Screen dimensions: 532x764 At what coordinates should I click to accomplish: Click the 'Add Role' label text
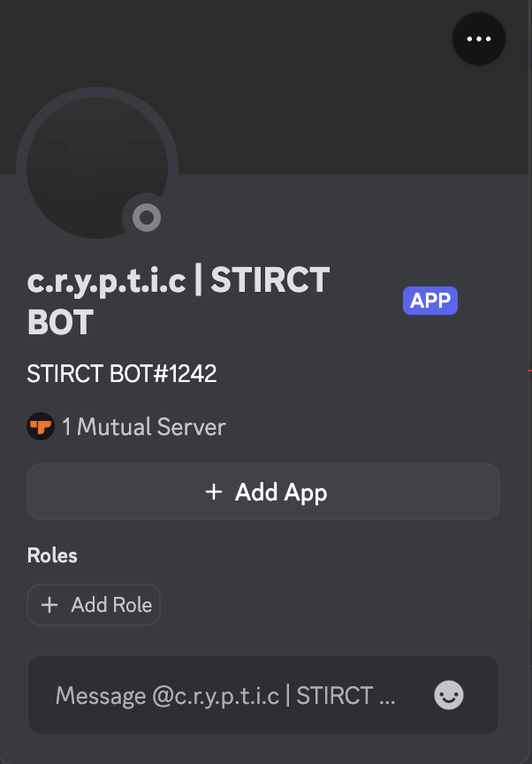pyautogui.click(x=111, y=605)
